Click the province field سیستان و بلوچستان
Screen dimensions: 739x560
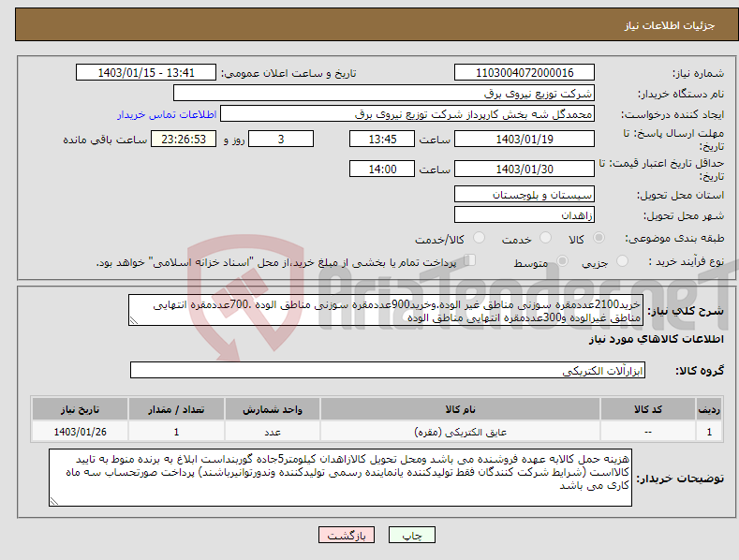[x=525, y=194]
